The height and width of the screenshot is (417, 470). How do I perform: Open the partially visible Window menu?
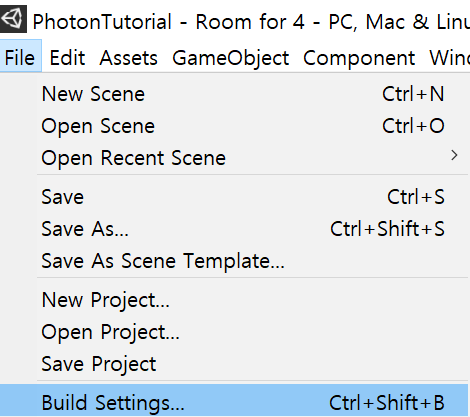coord(450,58)
